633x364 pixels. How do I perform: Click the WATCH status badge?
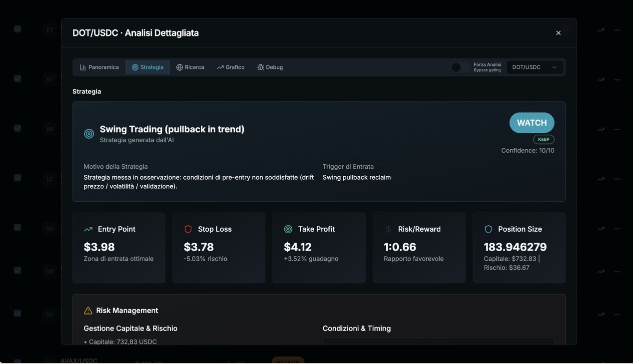(532, 123)
